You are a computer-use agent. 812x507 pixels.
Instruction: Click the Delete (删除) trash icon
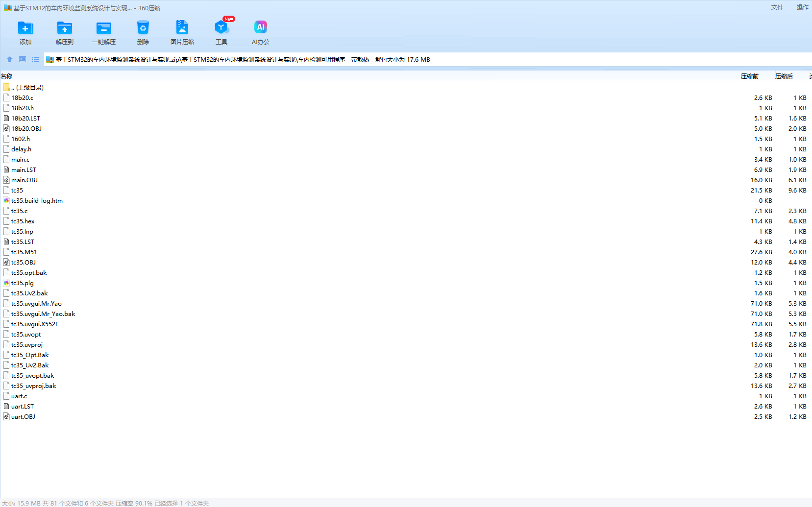pos(143,28)
